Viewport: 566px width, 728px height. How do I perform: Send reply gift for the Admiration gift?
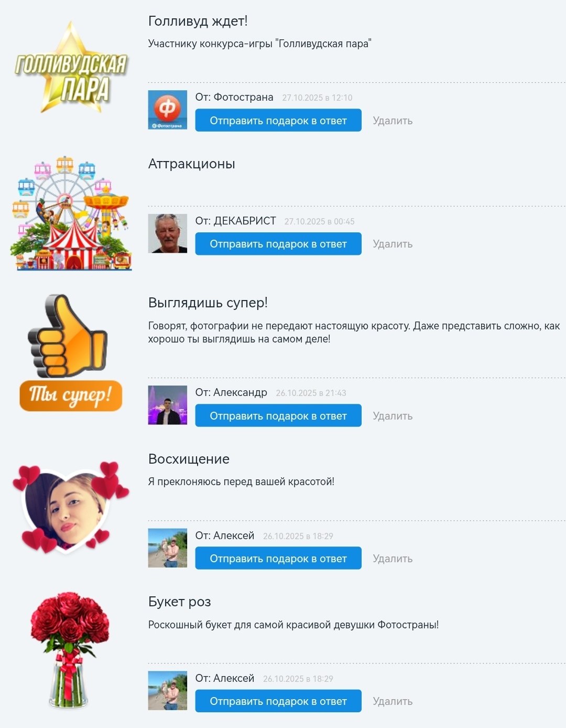pos(278,558)
